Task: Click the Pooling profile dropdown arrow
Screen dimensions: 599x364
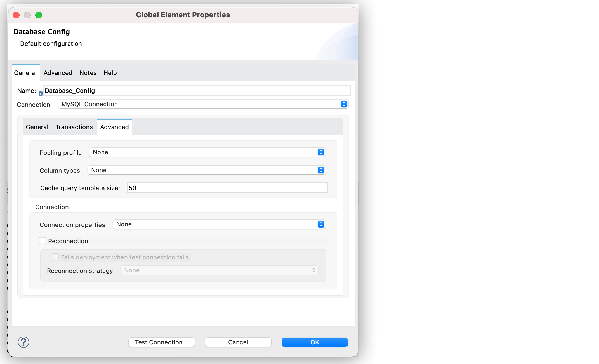Action: [321, 152]
